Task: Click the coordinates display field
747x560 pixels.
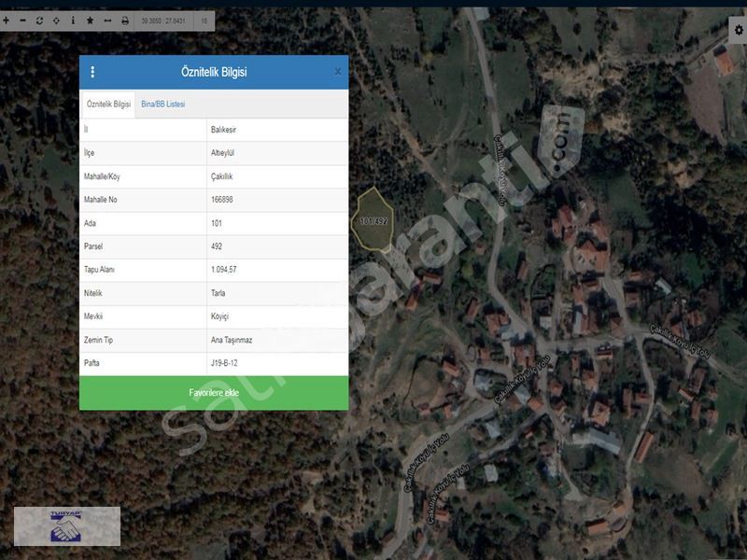Action: coord(163,20)
